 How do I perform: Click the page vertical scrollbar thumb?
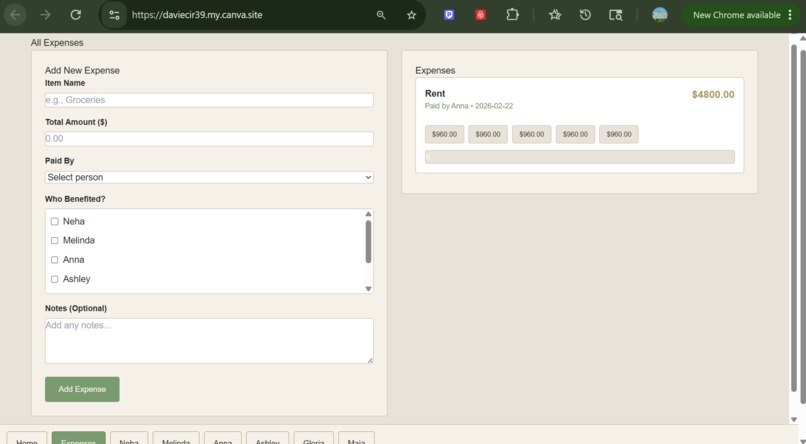[x=794, y=218]
